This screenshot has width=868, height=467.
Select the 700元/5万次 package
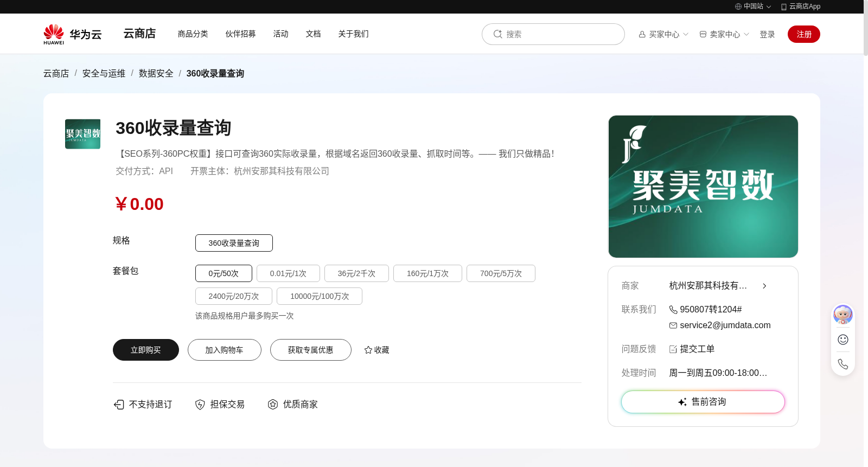tap(501, 273)
